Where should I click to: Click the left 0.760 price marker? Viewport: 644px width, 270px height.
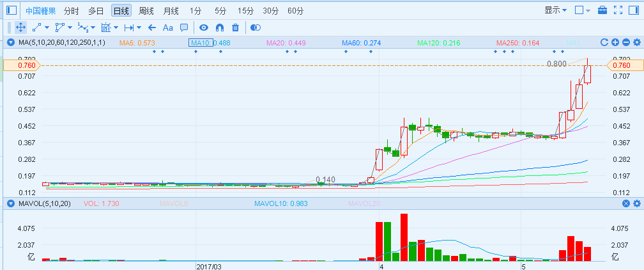pyautogui.click(x=22, y=65)
